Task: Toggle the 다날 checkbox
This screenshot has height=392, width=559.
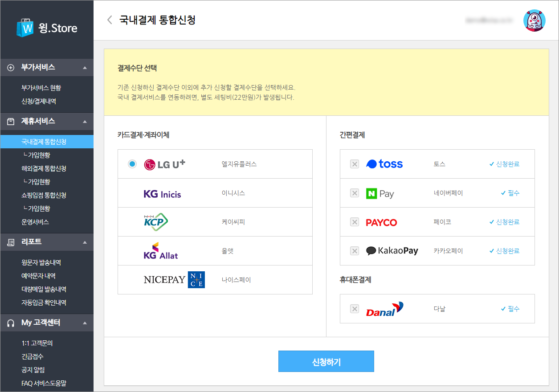Action: coord(355,309)
